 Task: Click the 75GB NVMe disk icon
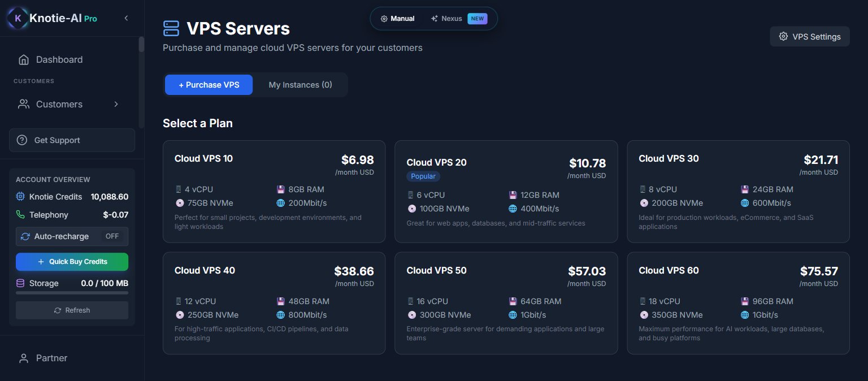point(180,203)
